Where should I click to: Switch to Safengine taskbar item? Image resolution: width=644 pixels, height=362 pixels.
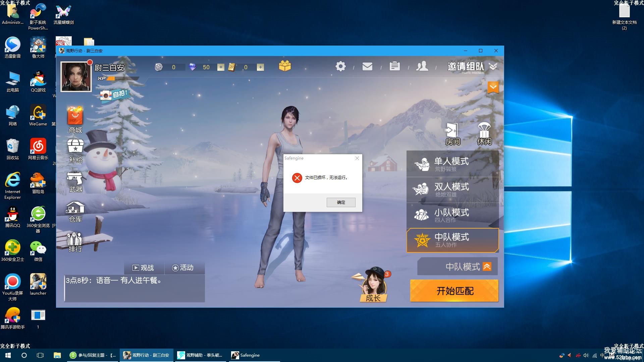click(x=254, y=355)
